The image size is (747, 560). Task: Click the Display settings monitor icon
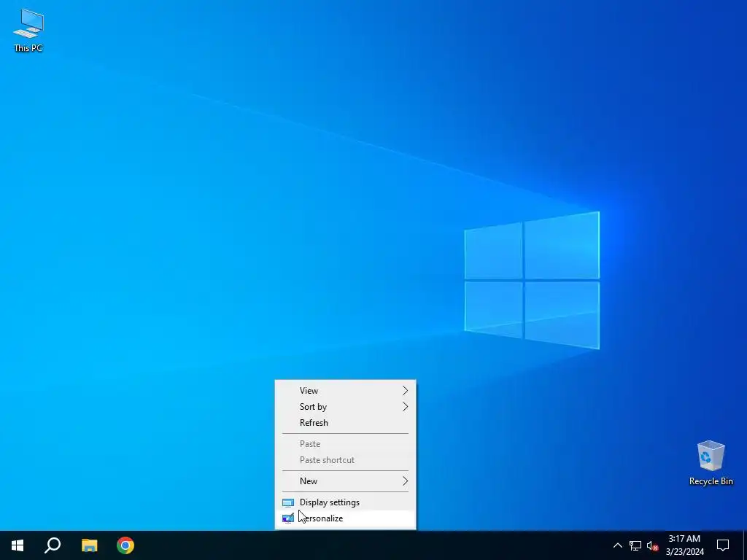point(287,502)
